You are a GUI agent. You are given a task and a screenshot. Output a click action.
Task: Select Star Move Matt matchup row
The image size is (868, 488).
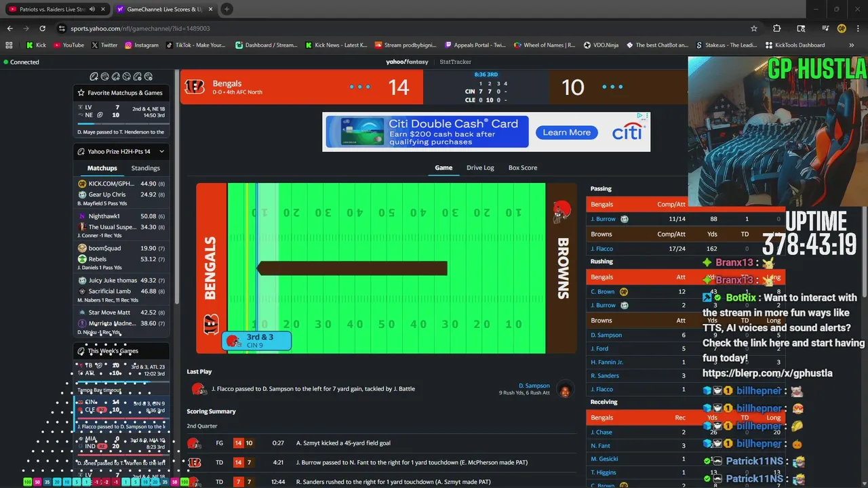click(x=121, y=312)
